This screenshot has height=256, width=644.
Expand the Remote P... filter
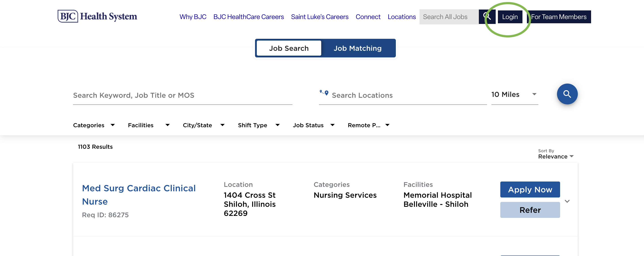pos(369,125)
